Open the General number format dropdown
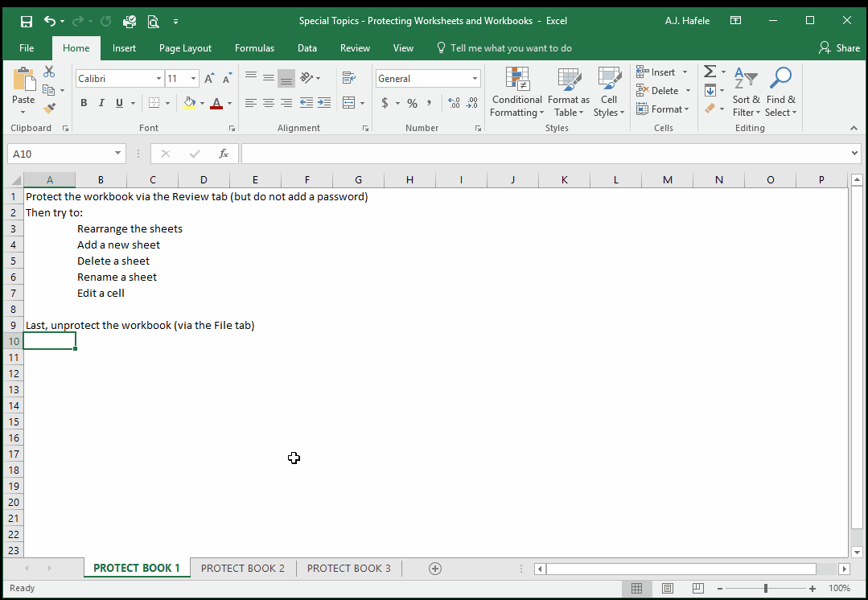The height and width of the screenshot is (600, 868). (475, 79)
